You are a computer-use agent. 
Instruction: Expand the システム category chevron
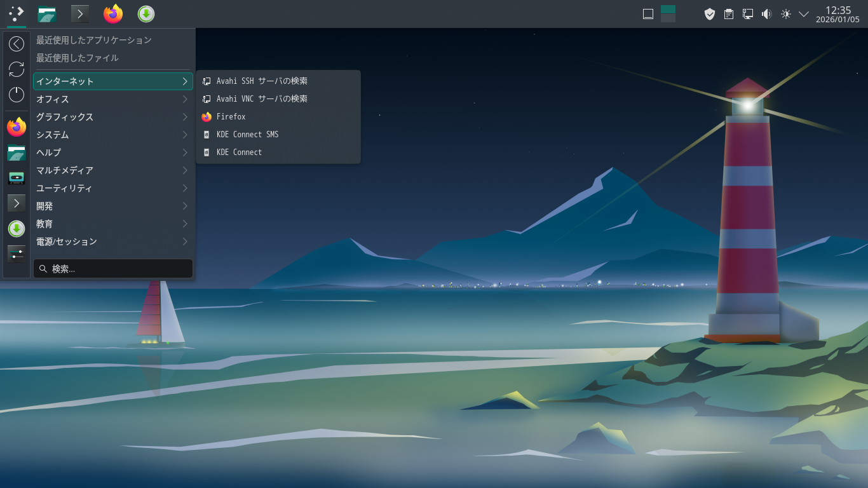[185, 135]
